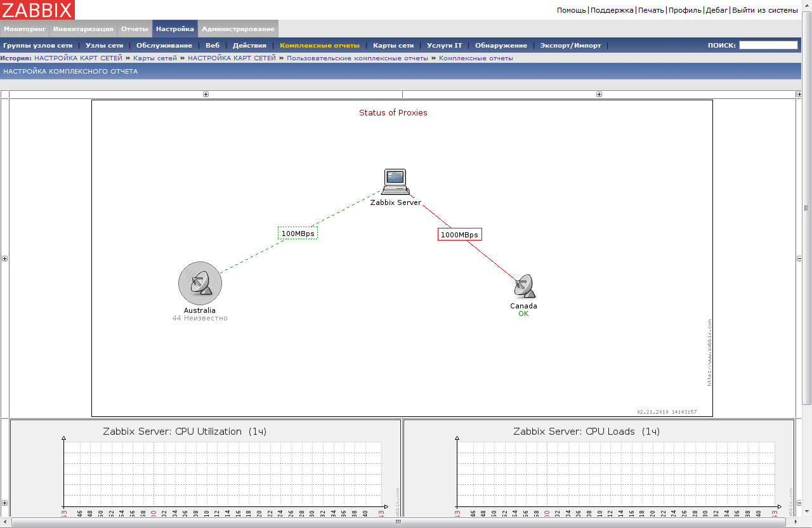Focus the ПОИСК search field

[768, 45]
